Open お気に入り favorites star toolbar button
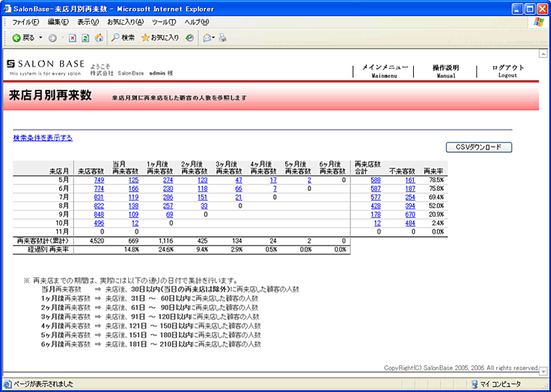 [160, 38]
